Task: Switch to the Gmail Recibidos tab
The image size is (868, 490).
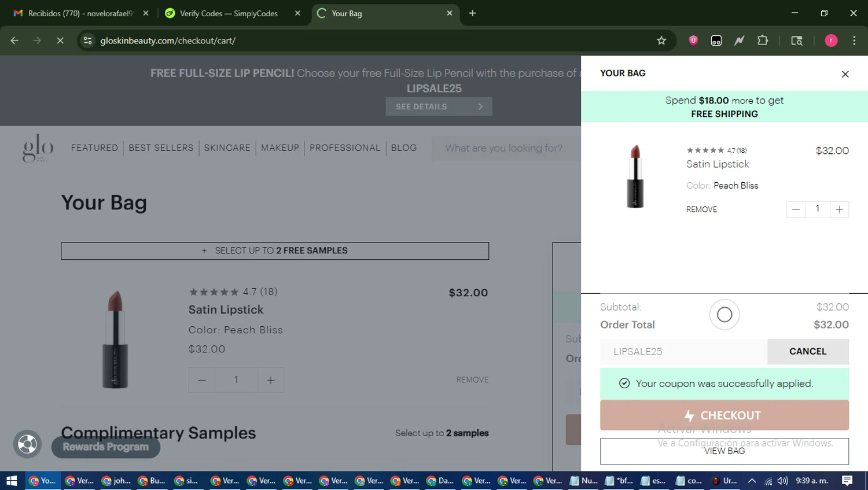Action: click(x=81, y=13)
